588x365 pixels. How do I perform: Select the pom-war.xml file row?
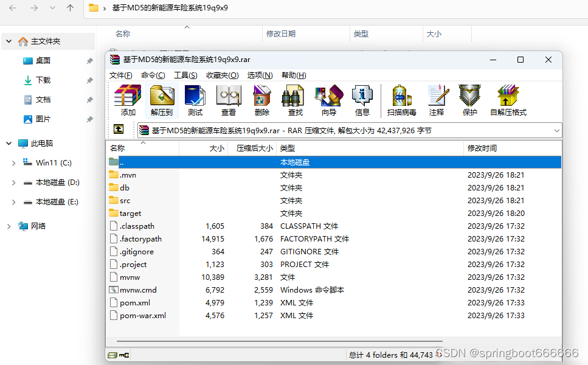[x=333, y=315]
